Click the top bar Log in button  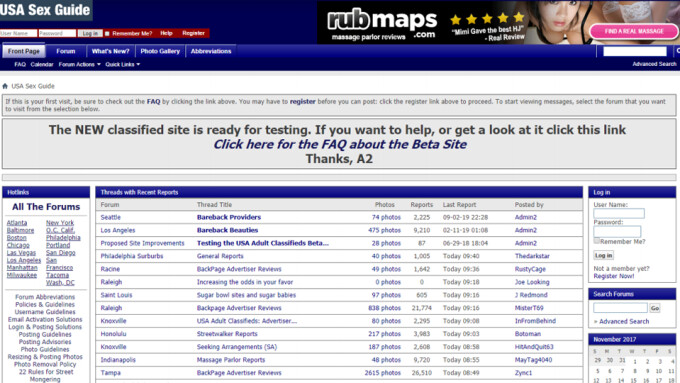pyautogui.click(x=90, y=33)
